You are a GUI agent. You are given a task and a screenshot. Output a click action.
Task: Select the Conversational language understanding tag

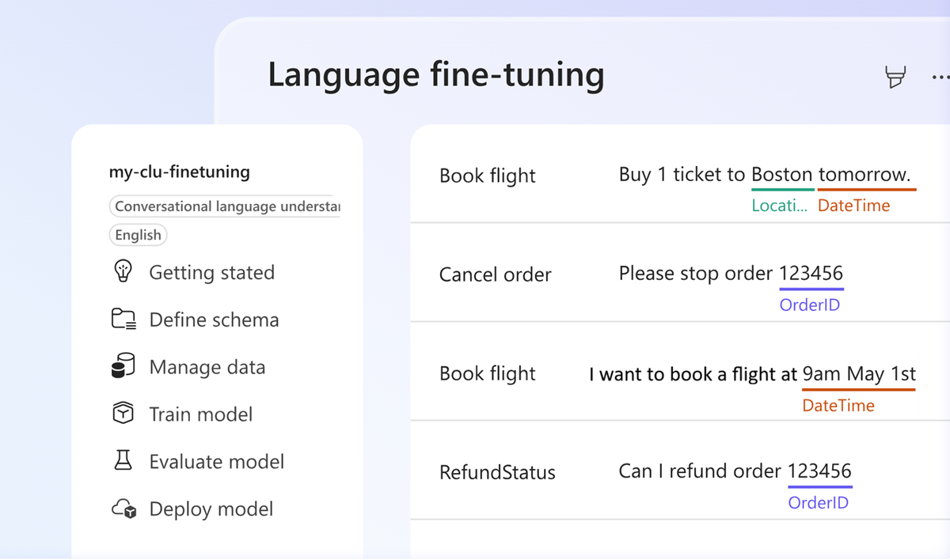point(225,206)
